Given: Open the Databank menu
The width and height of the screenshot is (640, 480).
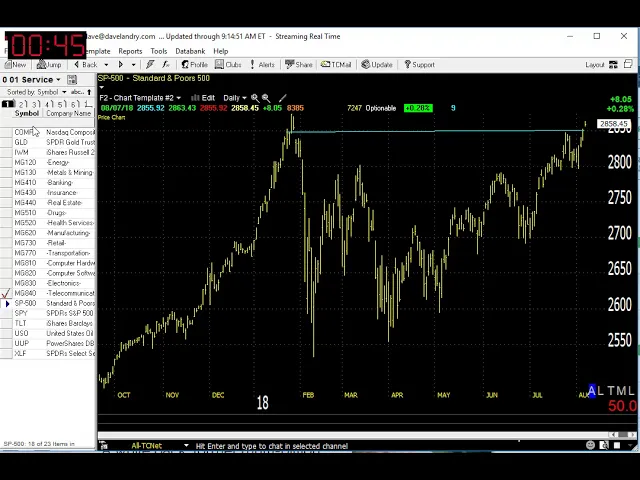Looking at the screenshot, I should (190, 51).
